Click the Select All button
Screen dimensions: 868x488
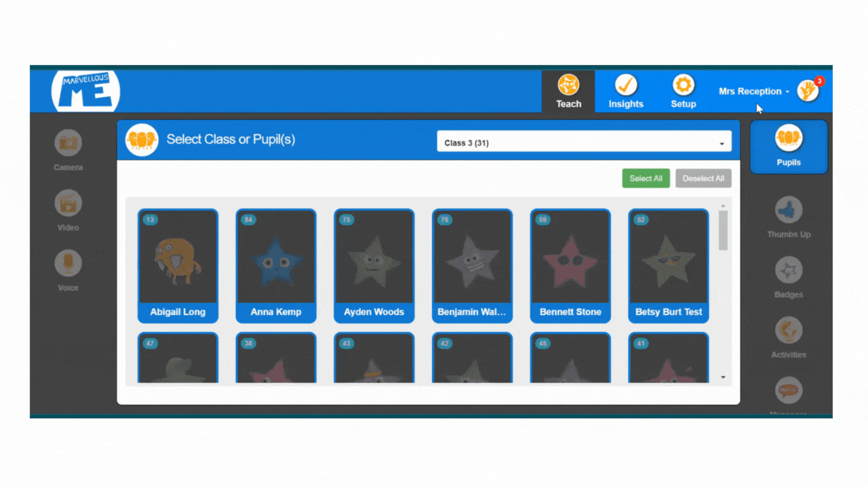646,178
